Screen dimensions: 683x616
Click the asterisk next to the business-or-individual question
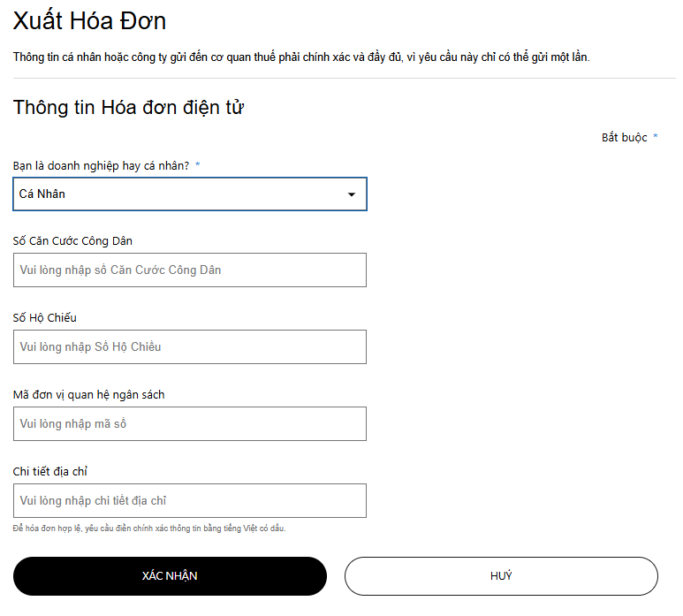198,165
